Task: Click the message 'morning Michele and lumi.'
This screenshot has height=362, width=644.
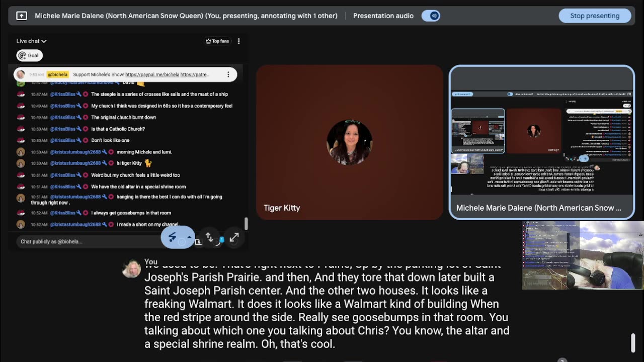Action: (144, 152)
